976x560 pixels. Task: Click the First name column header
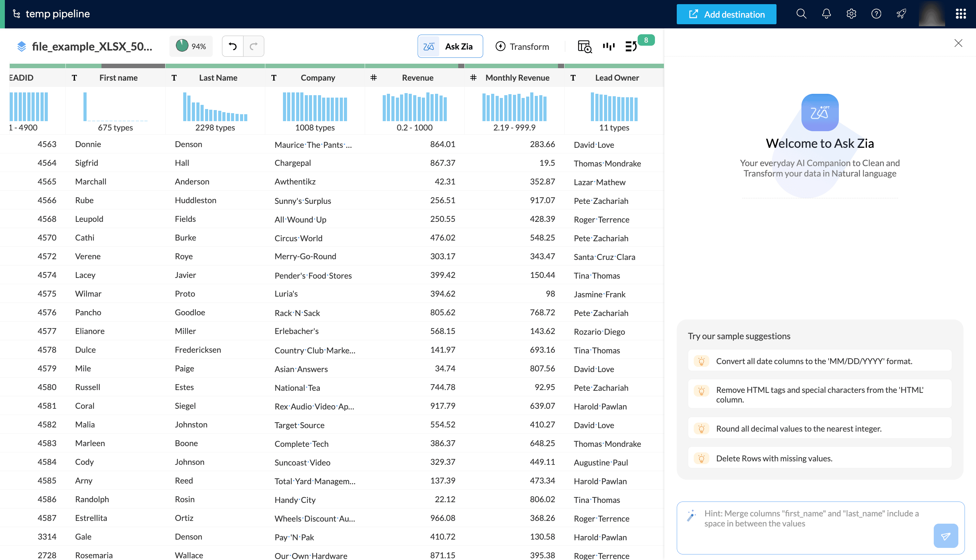point(118,78)
